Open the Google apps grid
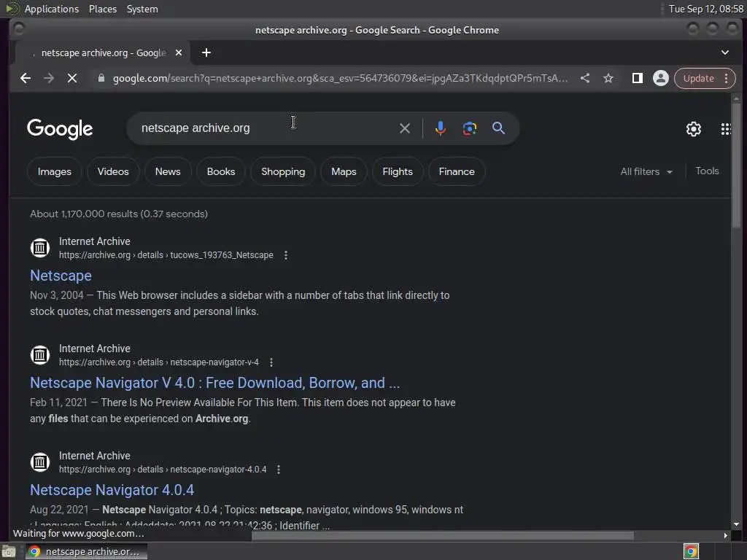747x560 pixels. click(726, 129)
